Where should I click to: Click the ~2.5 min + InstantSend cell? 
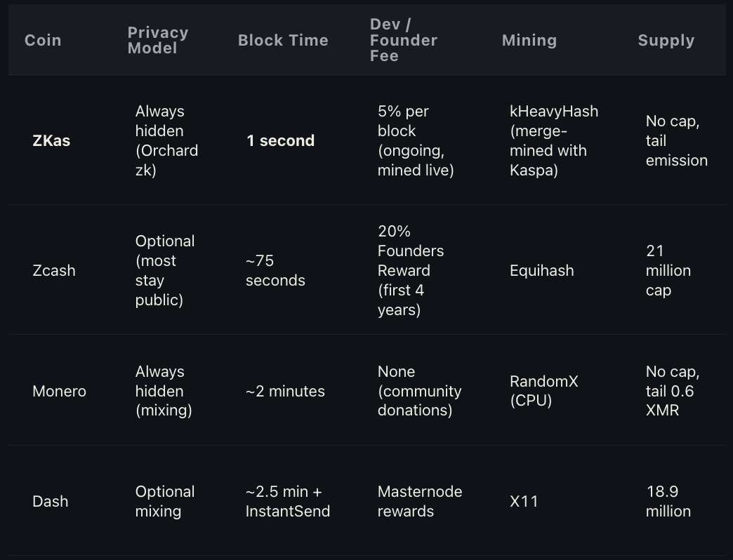pos(288,501)
